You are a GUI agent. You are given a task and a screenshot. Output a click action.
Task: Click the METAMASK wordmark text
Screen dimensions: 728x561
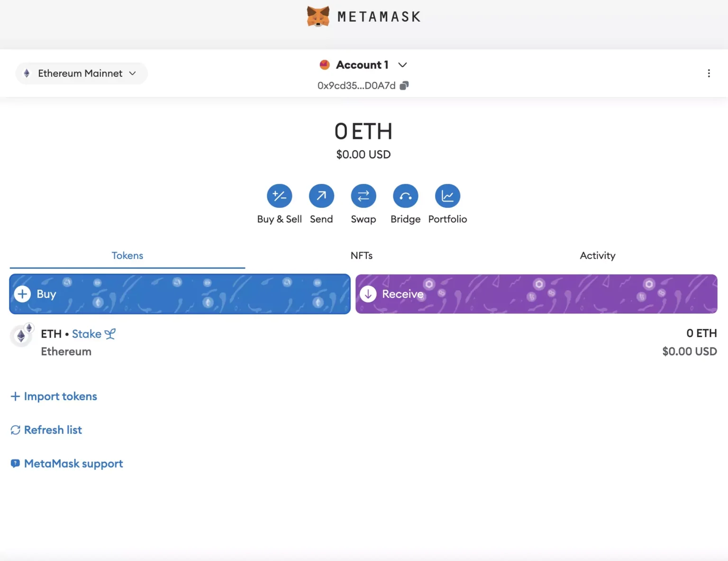(x=379, y=17)
